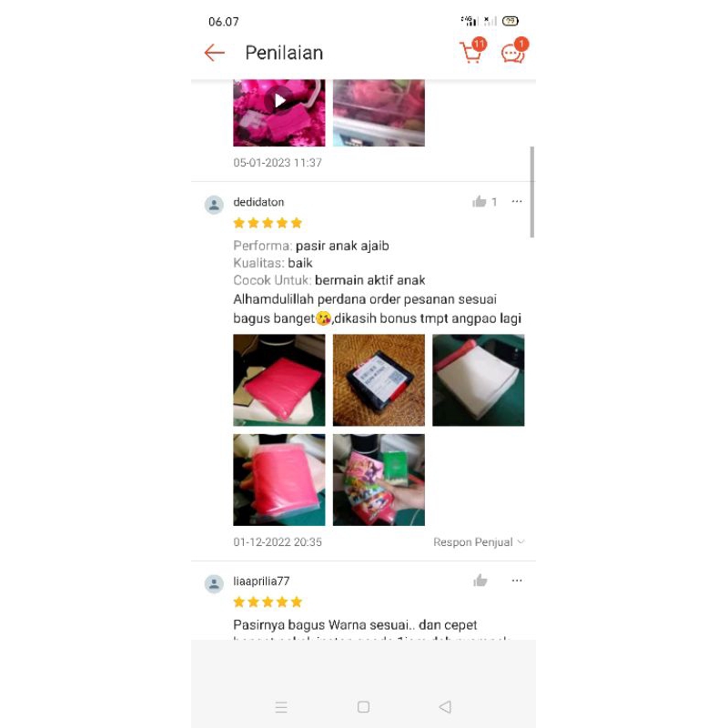
Task: Tap the Android recent apps menu button
Action: [281, 707]
